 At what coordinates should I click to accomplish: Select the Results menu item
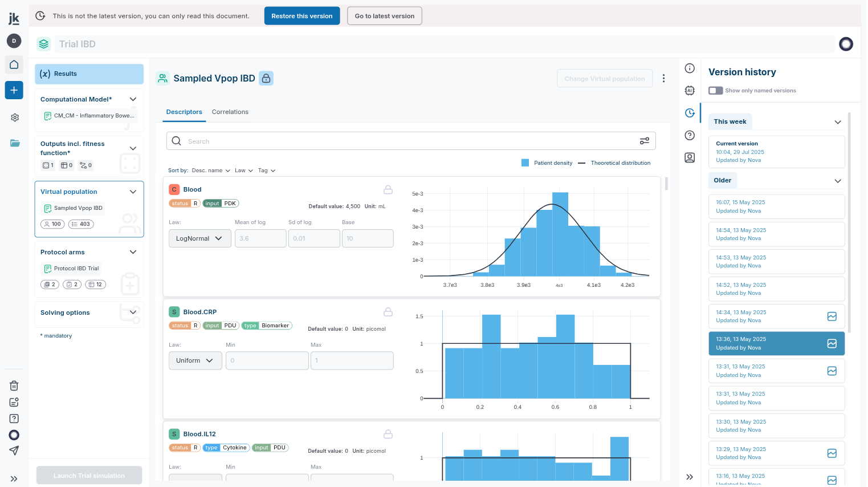click(x=89, y=74)
